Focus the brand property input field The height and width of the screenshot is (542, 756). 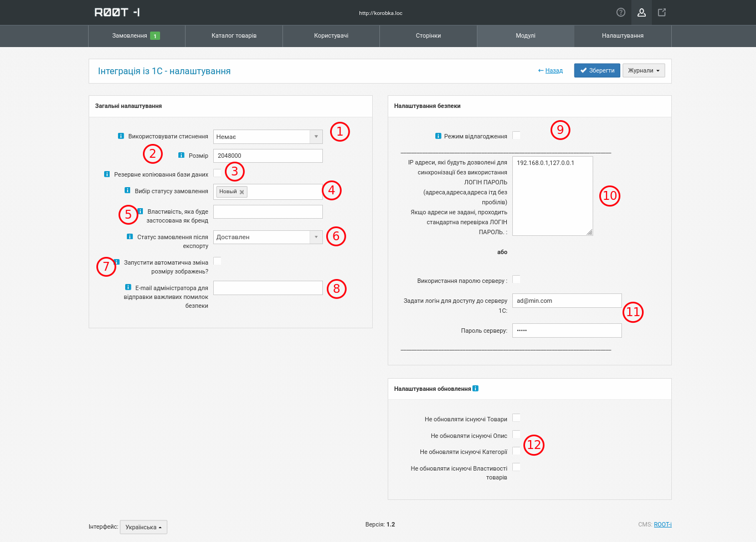click(x=268, y=211)
